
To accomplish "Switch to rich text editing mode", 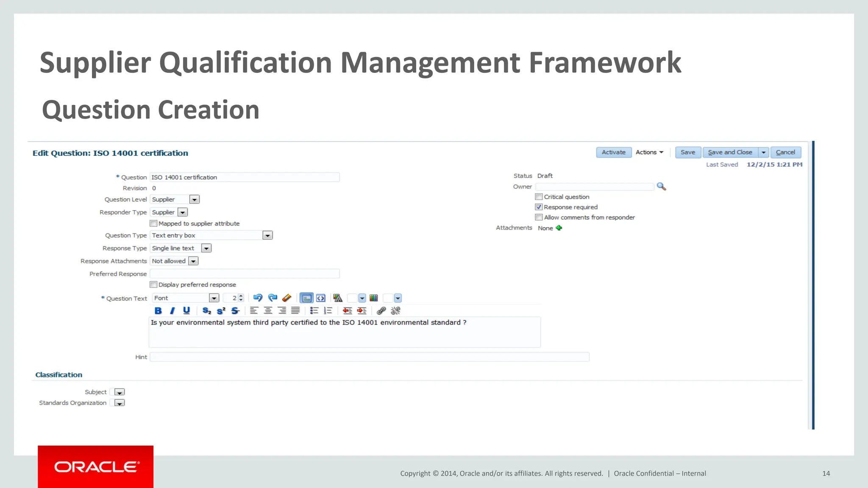I will tap(306, 298).
